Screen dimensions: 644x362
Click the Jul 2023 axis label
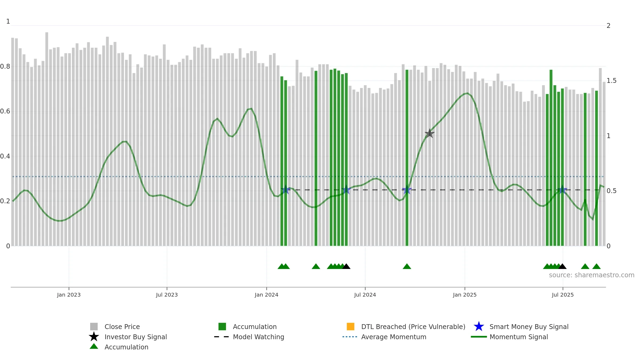pyautogui.click(x=167, y=295)
